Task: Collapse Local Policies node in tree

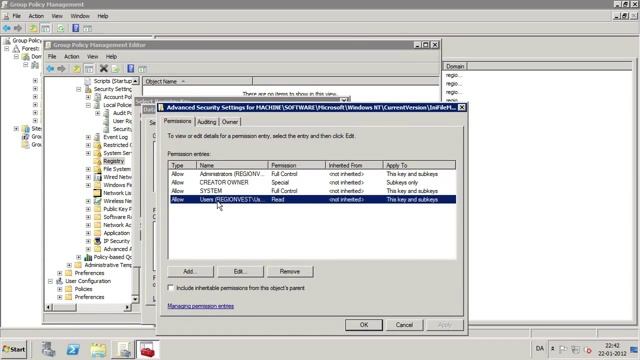Action: 88,105
